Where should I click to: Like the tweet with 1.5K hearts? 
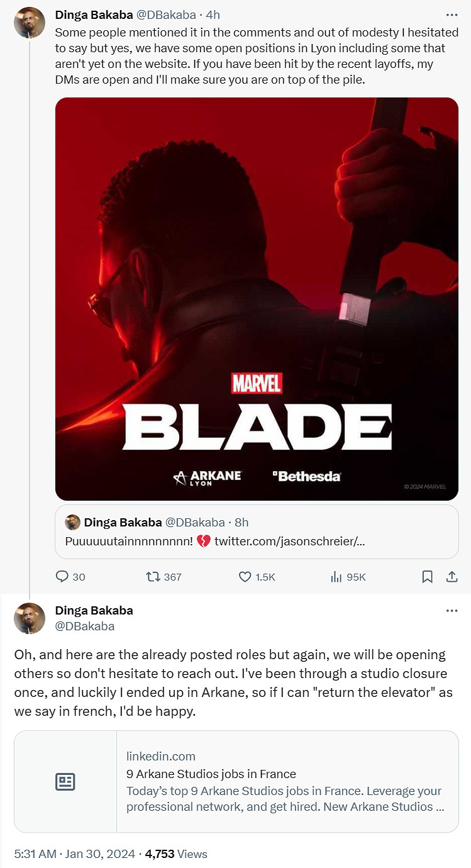point(245,577)
